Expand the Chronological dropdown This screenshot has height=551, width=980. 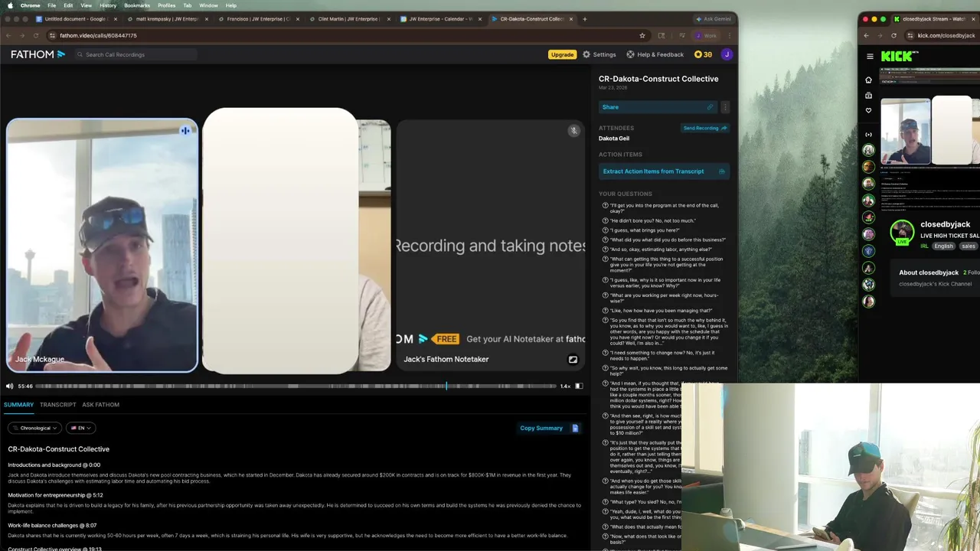[x=34, y=428]
